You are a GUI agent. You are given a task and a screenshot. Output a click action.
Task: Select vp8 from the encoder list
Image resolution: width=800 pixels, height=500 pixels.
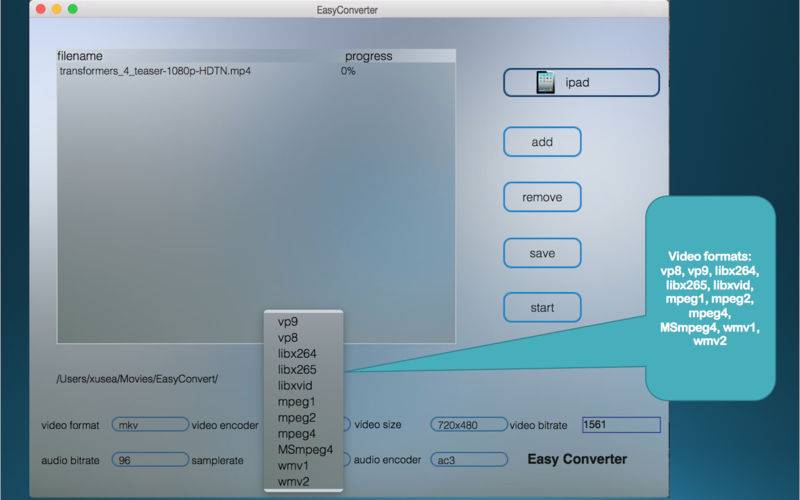[x=288, y=338]
